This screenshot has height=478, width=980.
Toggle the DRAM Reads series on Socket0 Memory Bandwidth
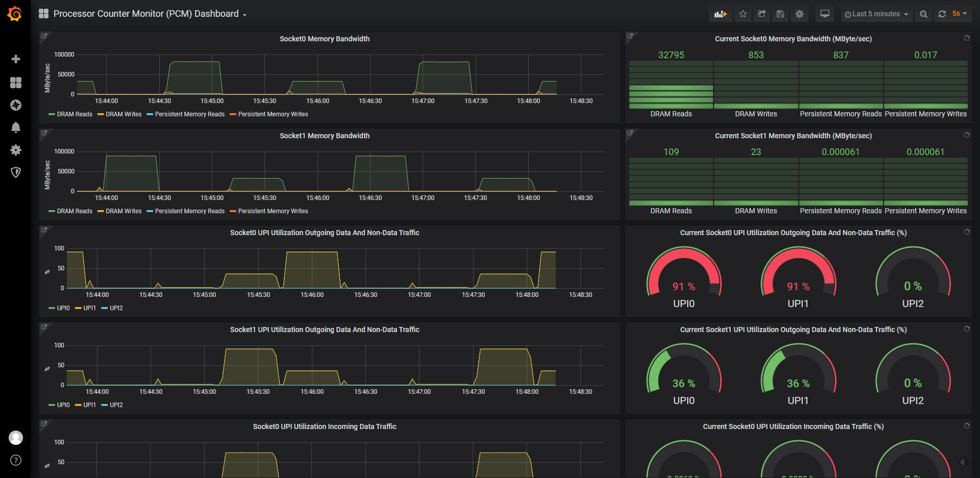point(74,114)
